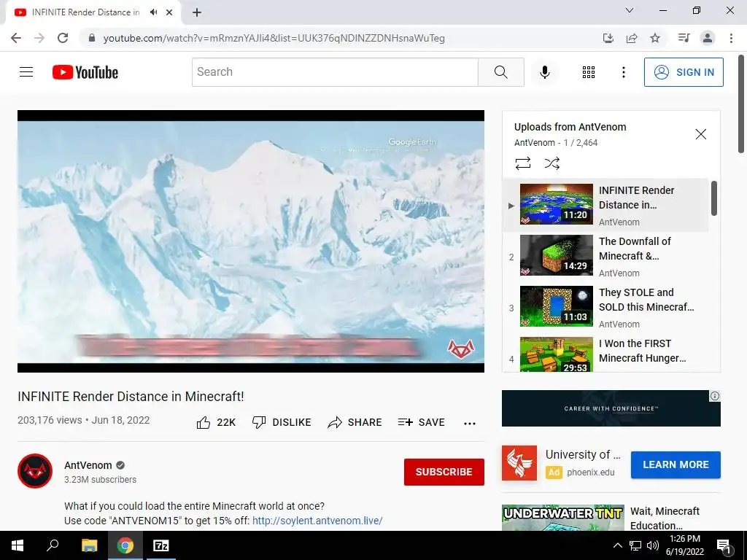
Task: Bookmark this tab with star
Action: (x=655, y=38)
